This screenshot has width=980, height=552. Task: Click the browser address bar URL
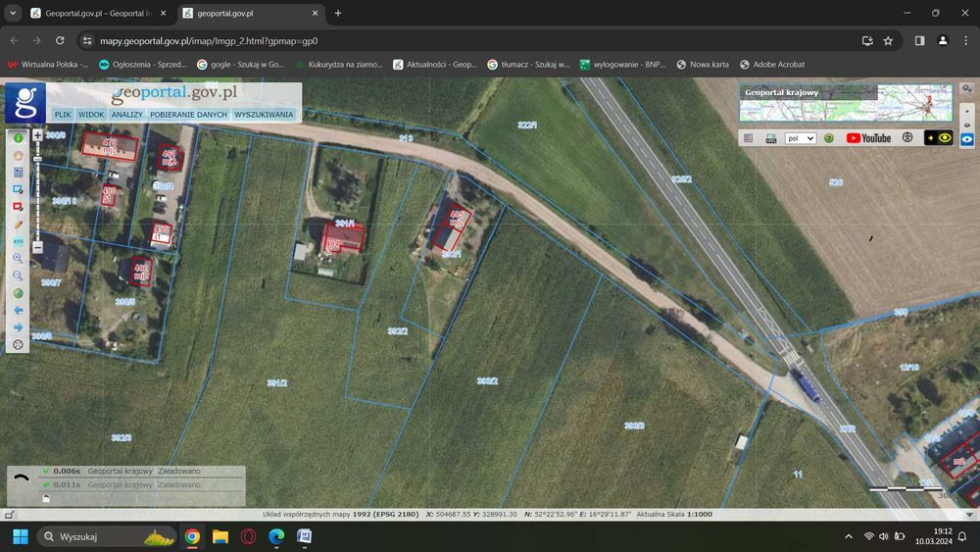pos(209,40)
